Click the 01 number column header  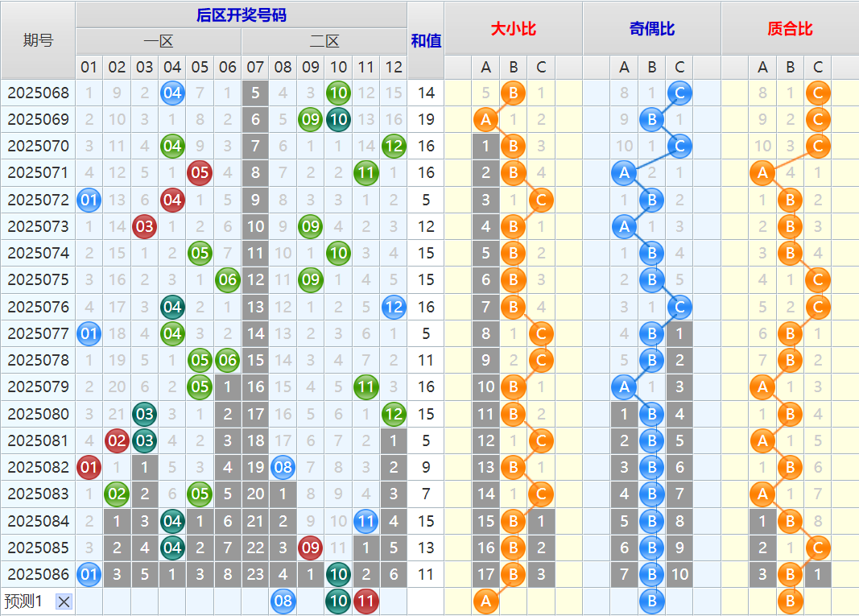tap(89, 67)
